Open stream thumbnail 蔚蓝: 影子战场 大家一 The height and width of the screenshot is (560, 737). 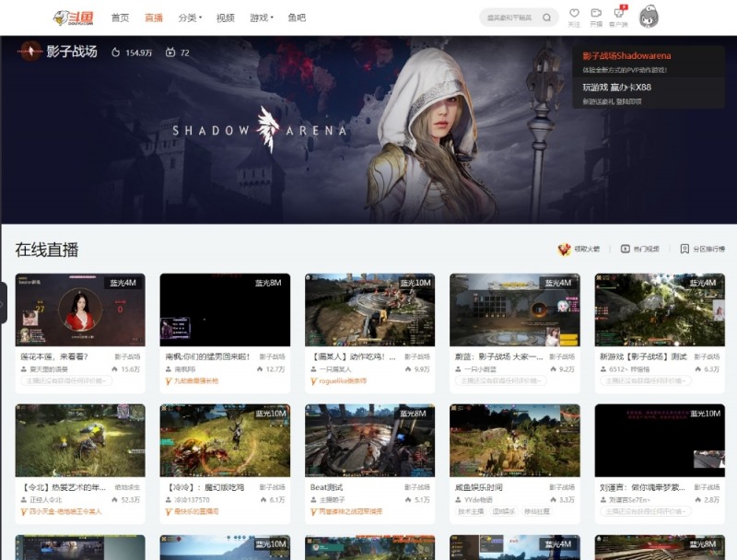515,310
